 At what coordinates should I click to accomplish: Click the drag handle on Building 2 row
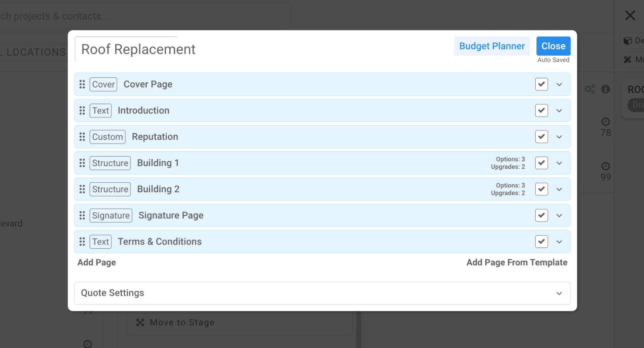pos(82,189)
